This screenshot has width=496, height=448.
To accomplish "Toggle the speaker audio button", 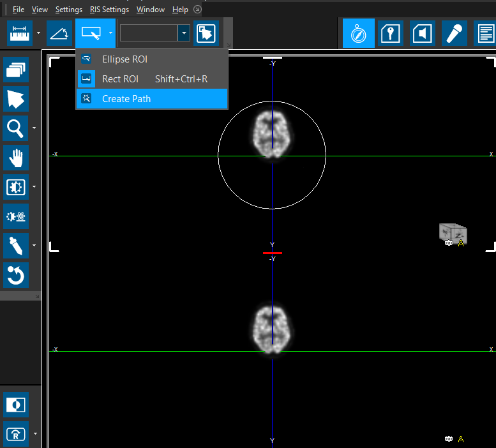I will pyautogui.click(x=423, y=33).
